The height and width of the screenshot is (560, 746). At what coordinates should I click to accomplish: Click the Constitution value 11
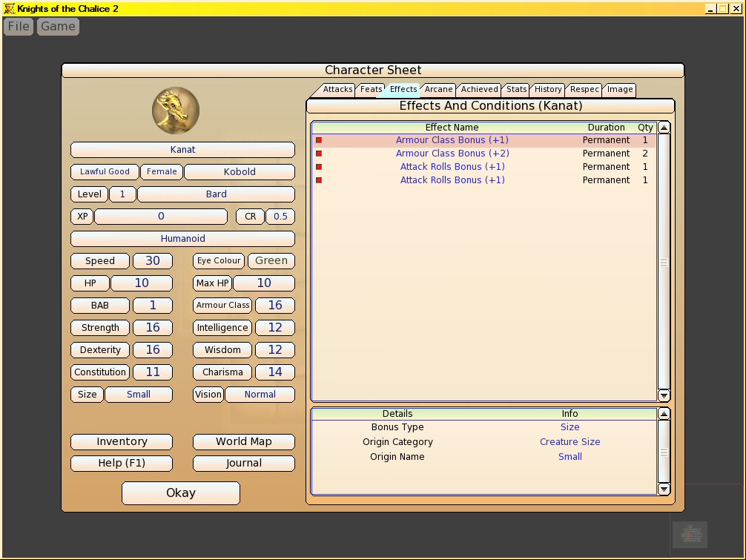coord(153,372)
